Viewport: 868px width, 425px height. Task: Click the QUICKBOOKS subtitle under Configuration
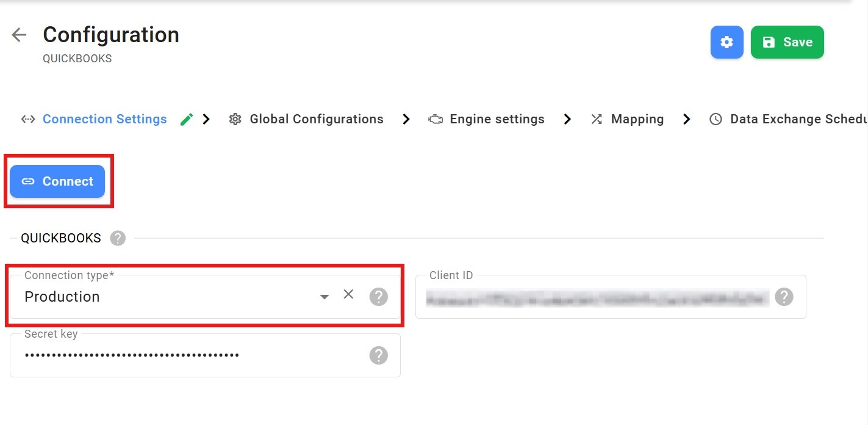77,59
